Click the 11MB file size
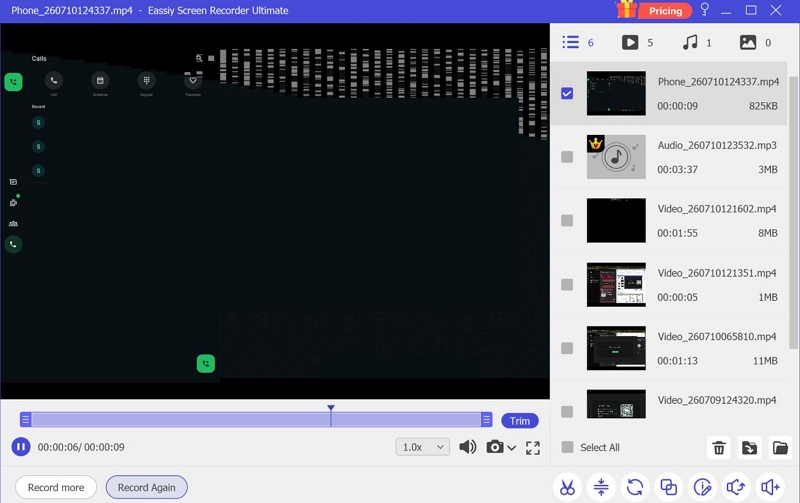The height and width of the screenshot is (503, 800). pos(765,361)
